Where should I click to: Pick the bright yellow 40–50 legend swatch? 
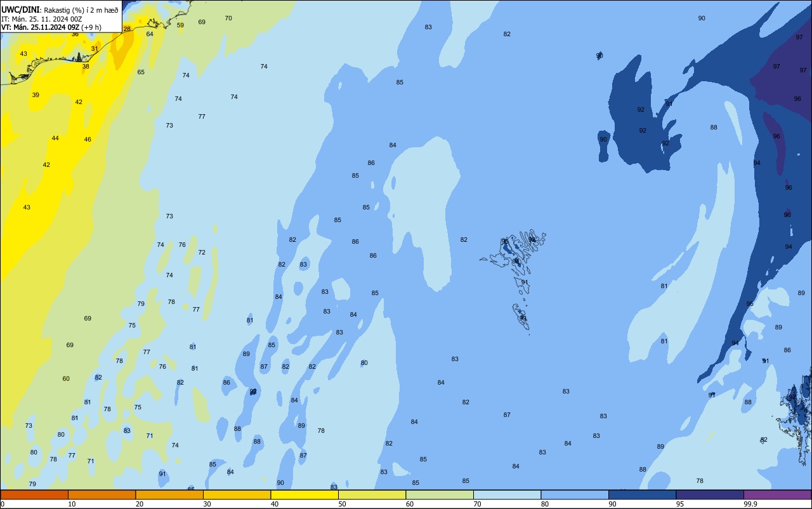(x=304, y=494)
